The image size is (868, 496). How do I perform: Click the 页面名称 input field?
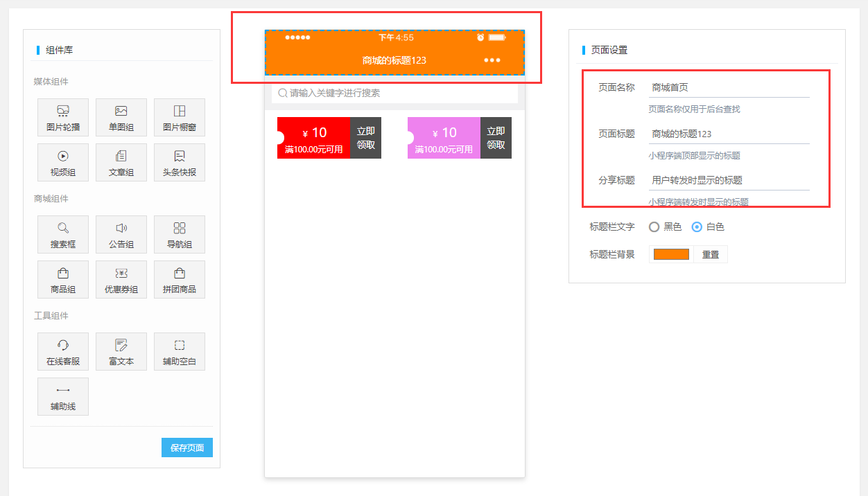pos(728,87)
